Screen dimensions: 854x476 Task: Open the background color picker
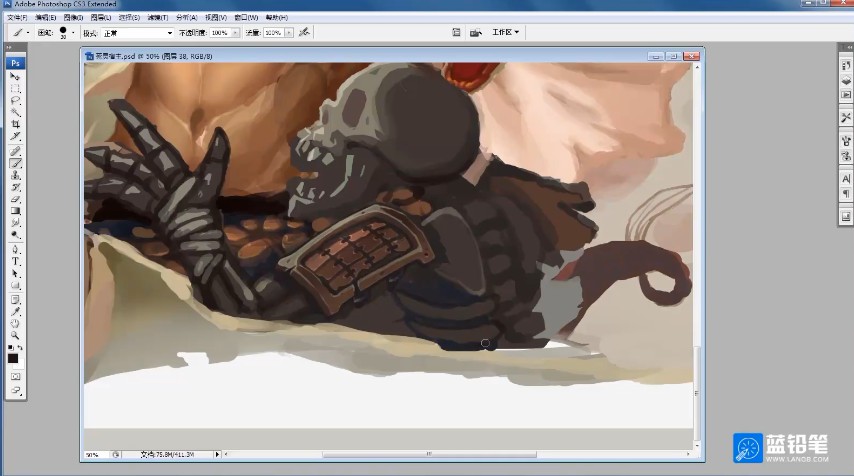coord(20,365)
